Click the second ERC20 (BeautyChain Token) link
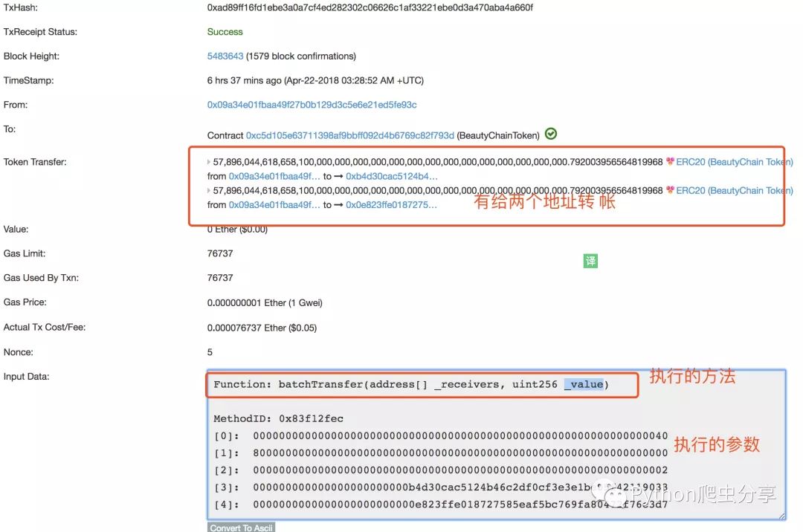This screenshot has width=803, height=532. point(735,191)
